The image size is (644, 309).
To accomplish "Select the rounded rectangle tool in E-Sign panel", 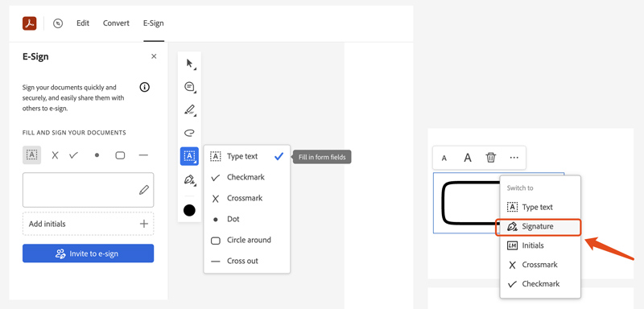I will point(120,155).
